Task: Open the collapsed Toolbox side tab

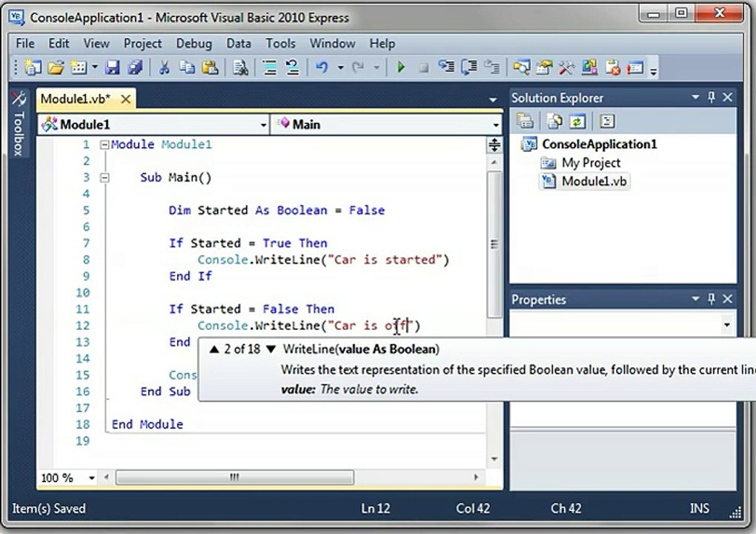Action: (19, 125)
